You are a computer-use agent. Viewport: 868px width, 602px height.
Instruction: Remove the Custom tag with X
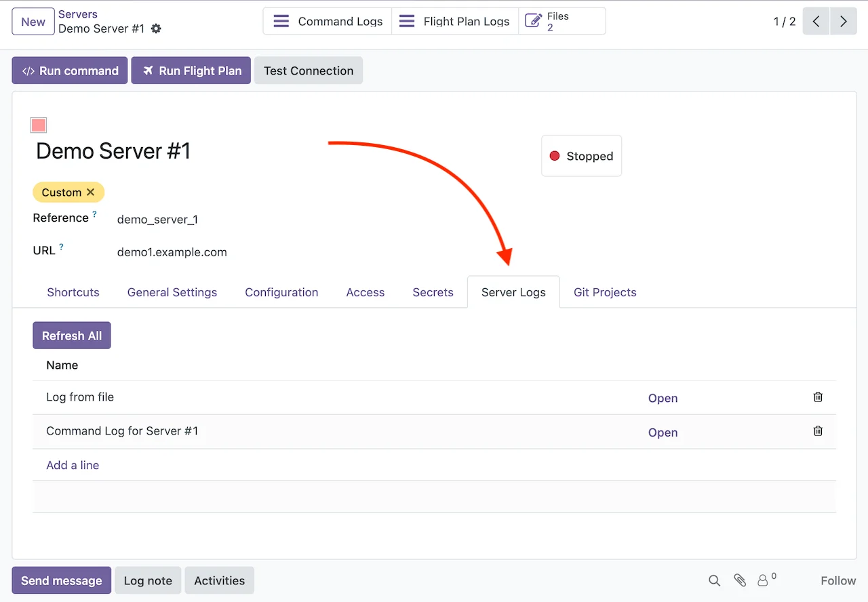point(91,193)
